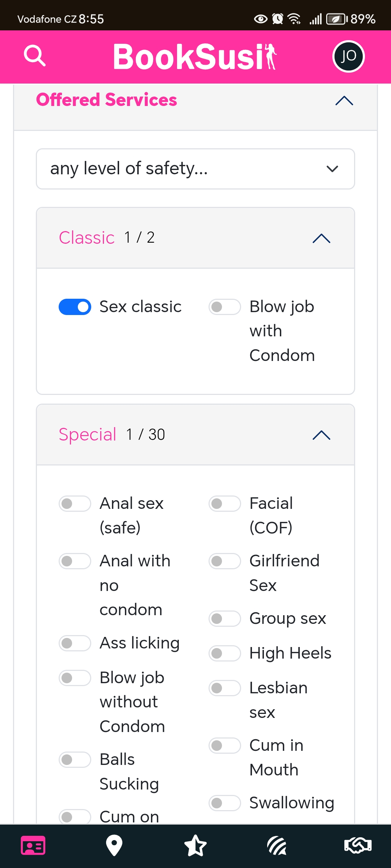Open the JO profile avatar
This screenshot has height=868, width=391.
pyautogui.click(x=348, y=56)
